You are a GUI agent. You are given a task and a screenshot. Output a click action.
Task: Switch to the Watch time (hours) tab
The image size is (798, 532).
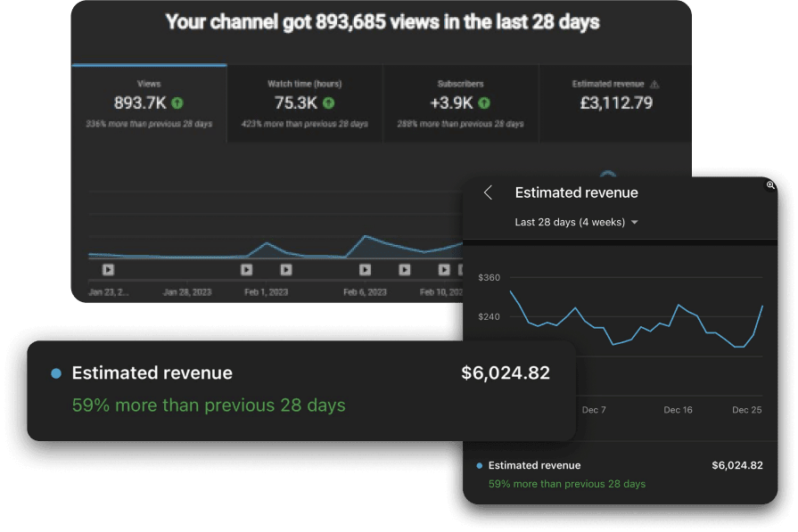click(305, 102)
